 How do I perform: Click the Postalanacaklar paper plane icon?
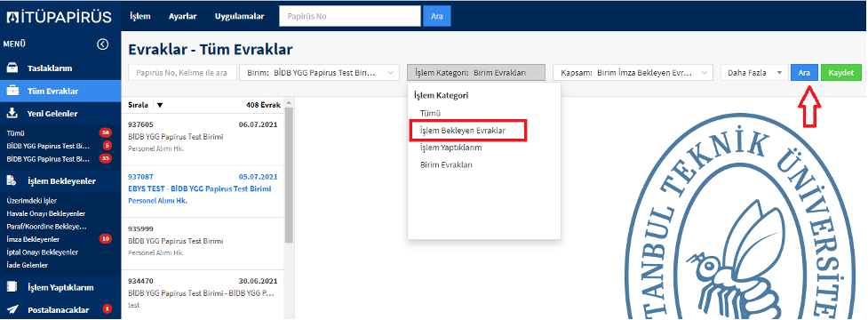(12, 310)
